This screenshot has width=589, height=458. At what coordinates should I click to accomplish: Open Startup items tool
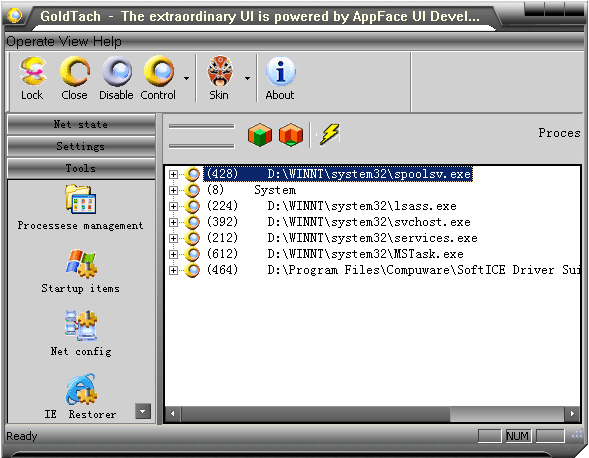80,271
